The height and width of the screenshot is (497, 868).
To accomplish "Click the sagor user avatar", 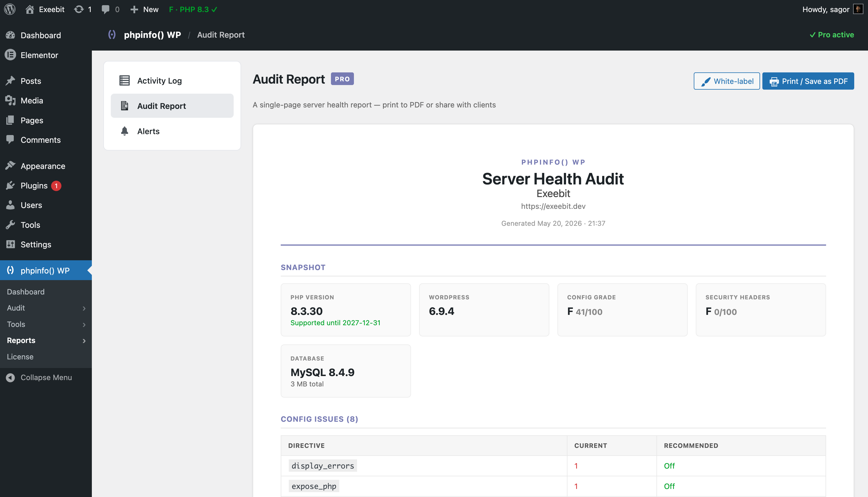I will click(858, 9).
